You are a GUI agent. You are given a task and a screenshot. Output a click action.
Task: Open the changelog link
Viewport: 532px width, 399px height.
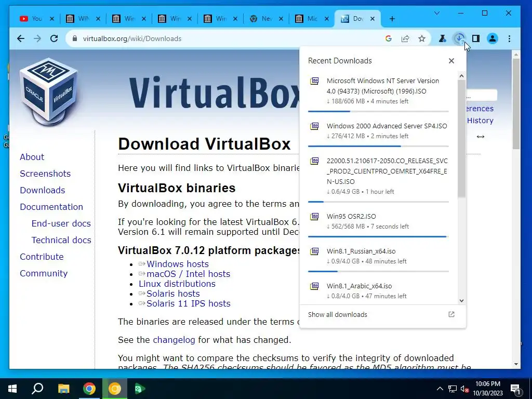[174, 340]
